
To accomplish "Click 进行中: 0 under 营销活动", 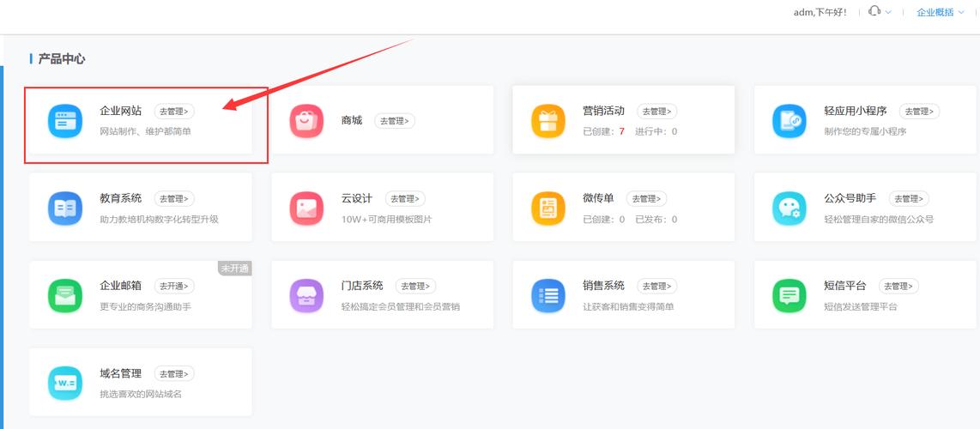I will point(656,132).
